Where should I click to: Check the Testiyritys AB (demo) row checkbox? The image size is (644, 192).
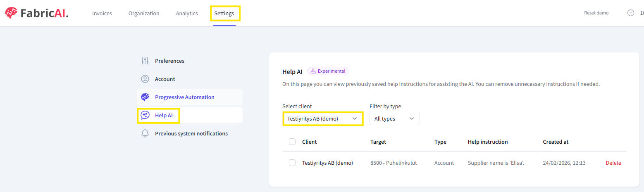click(x=292, y=163)
